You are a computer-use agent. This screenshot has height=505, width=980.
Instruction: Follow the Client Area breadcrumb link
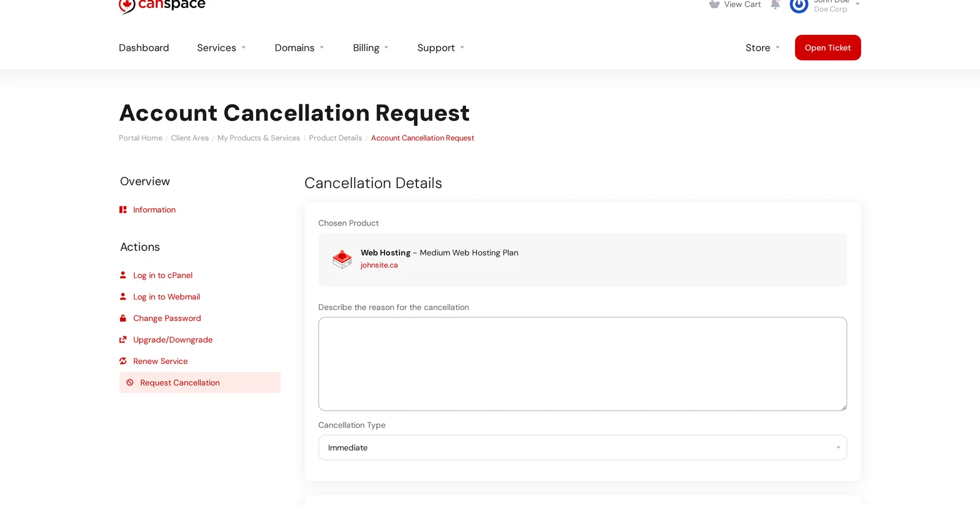tap(190, 138)
